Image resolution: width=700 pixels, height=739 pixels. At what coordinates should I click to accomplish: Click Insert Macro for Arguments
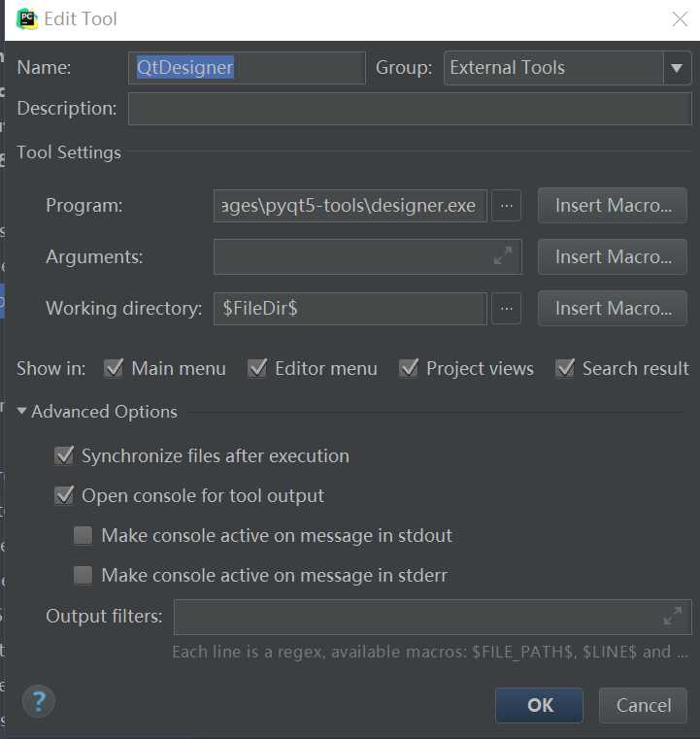click(613, 257)
